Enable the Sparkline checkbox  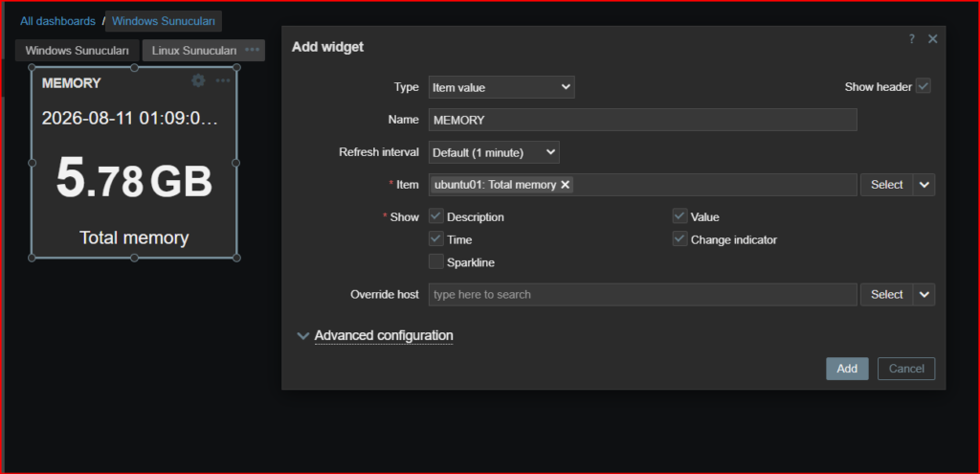click(x=436, y=262)
